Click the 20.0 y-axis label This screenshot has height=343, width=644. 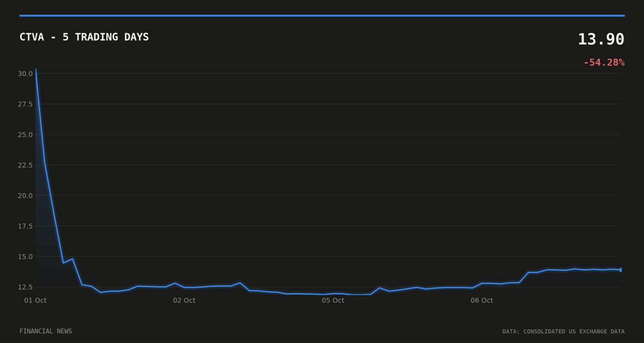[x=25, y=196]
